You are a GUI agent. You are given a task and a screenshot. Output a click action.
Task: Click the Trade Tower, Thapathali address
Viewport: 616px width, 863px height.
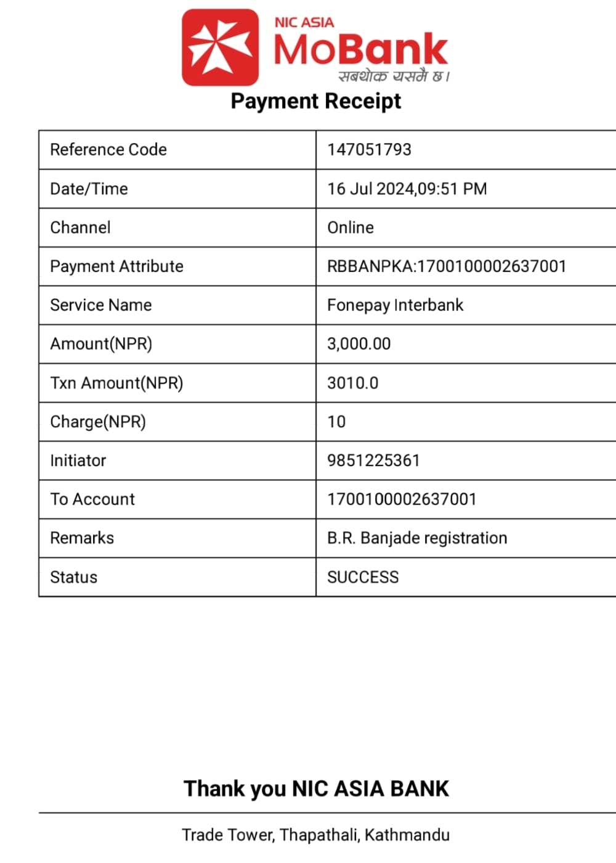315,835
